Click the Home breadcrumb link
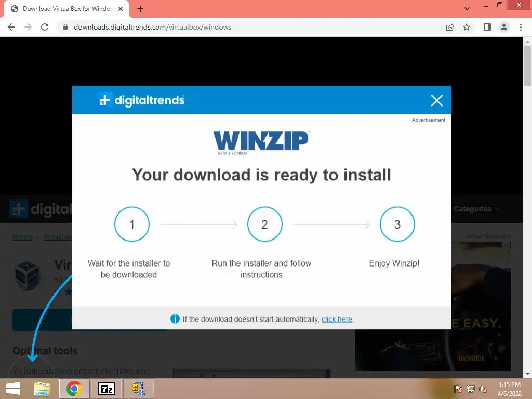532x399 pixels. click(x=22, y=237)
